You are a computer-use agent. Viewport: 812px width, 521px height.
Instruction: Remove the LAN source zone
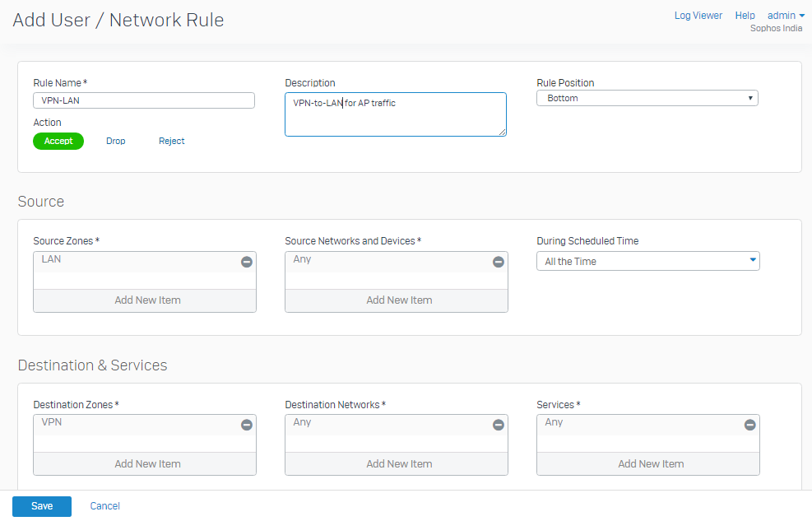click(x=246, y=261)
